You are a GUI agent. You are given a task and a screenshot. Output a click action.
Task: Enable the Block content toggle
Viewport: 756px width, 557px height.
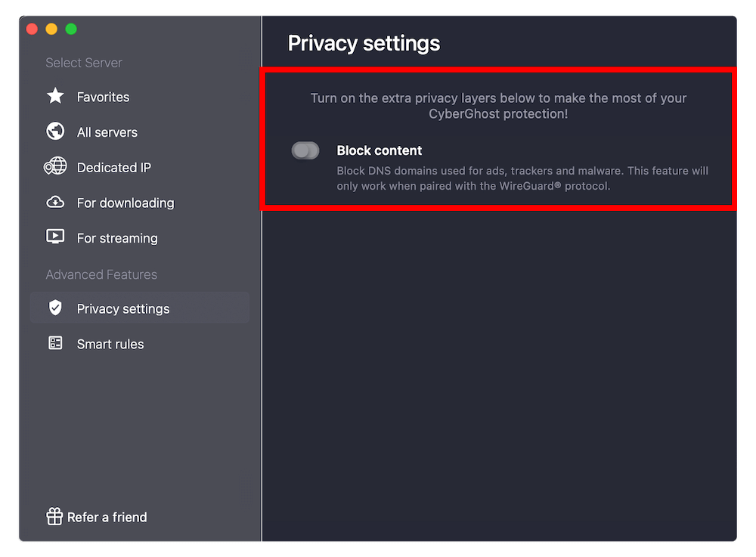click(305, 151)
